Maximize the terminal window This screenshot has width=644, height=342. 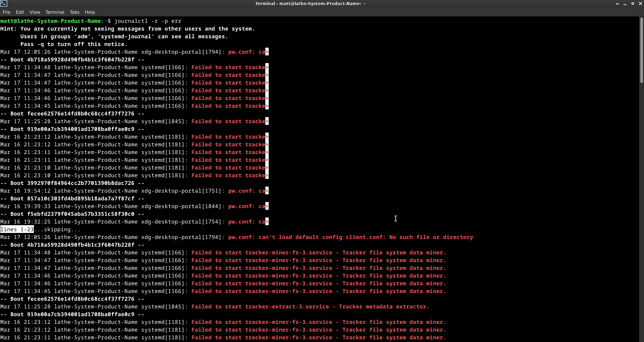pyautogui.click(x=633, y=4)
